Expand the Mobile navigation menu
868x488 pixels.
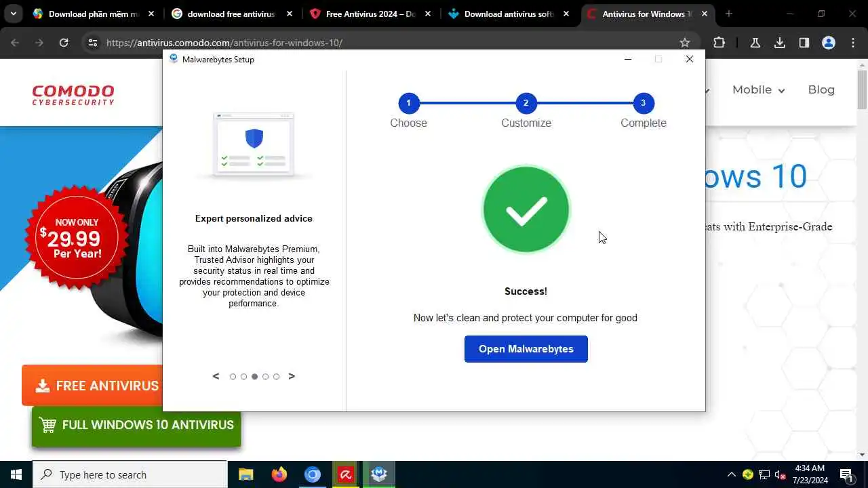(758, 89)
